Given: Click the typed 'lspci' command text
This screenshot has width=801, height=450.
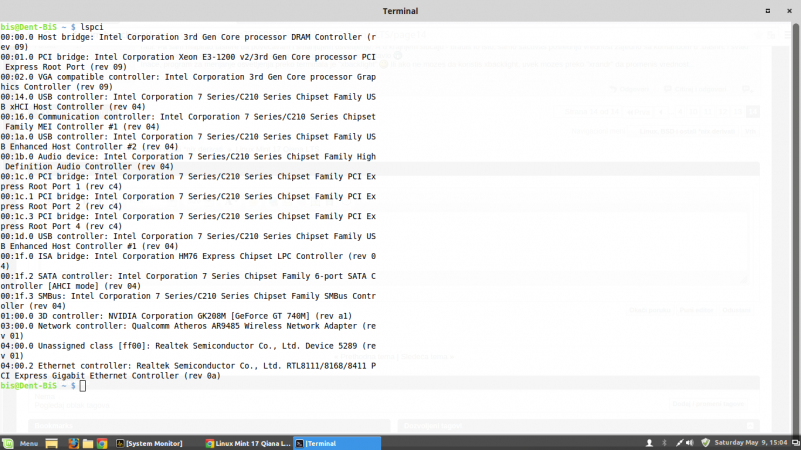Looking at the screenshot, I should 91,27.
